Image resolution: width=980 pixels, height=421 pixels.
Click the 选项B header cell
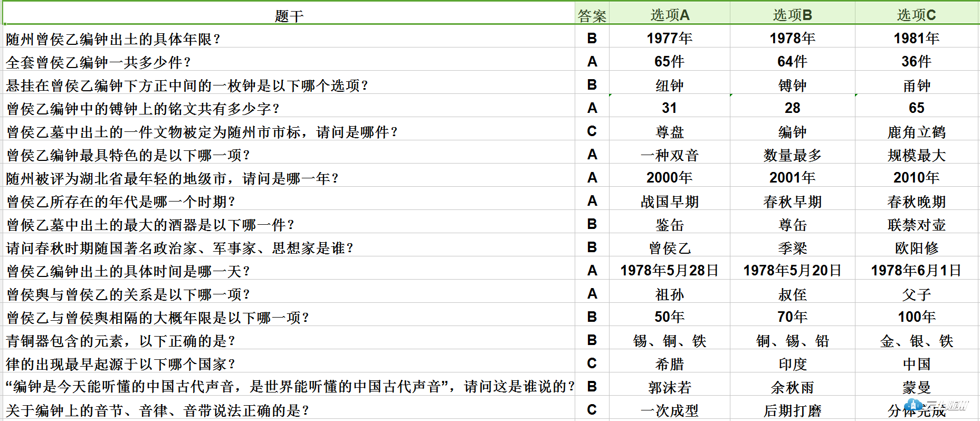[x=792, y=15]
